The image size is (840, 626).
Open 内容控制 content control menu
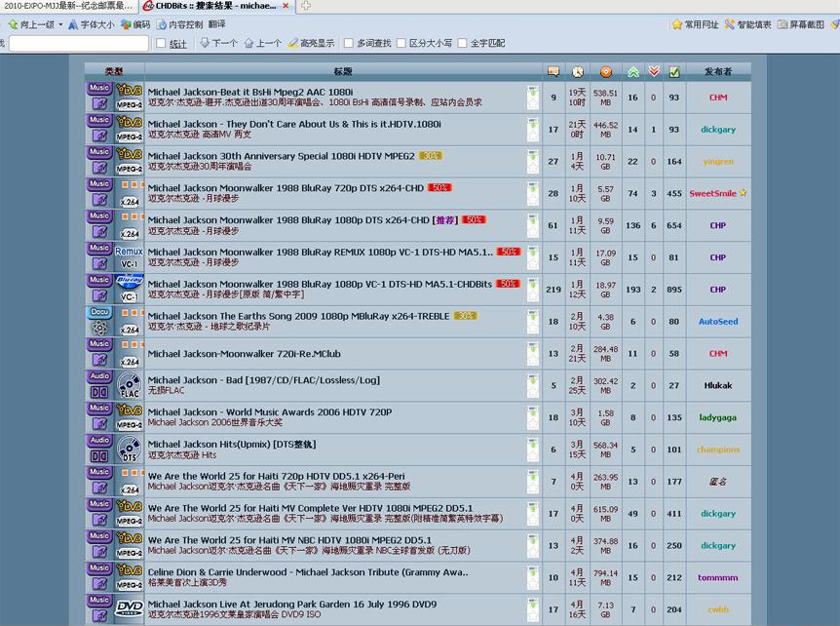click(179, 24)
